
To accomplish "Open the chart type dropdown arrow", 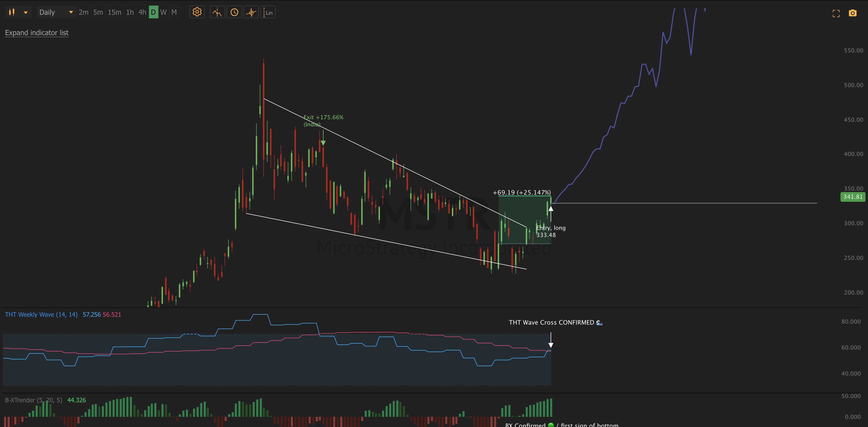I will (26, 12).
